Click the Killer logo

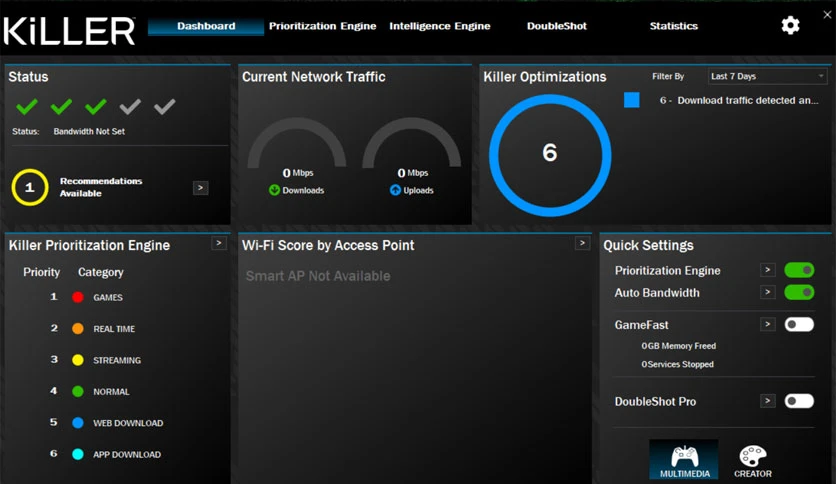69,31
